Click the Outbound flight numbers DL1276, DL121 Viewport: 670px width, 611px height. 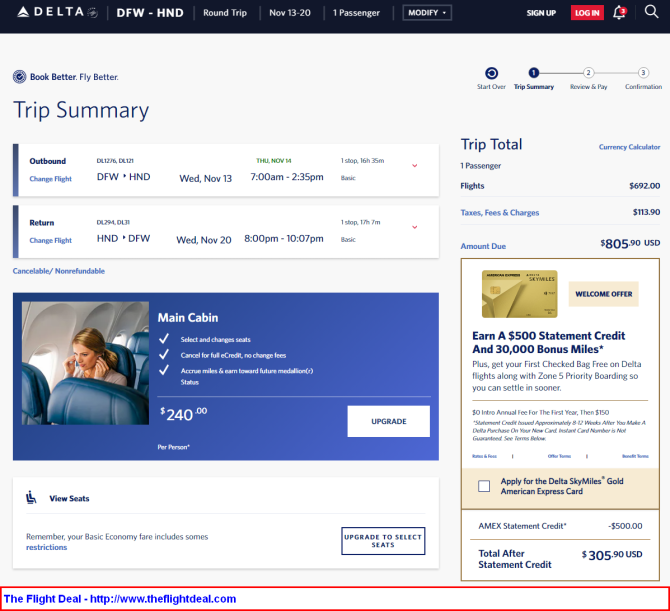(x=115, y=161)
